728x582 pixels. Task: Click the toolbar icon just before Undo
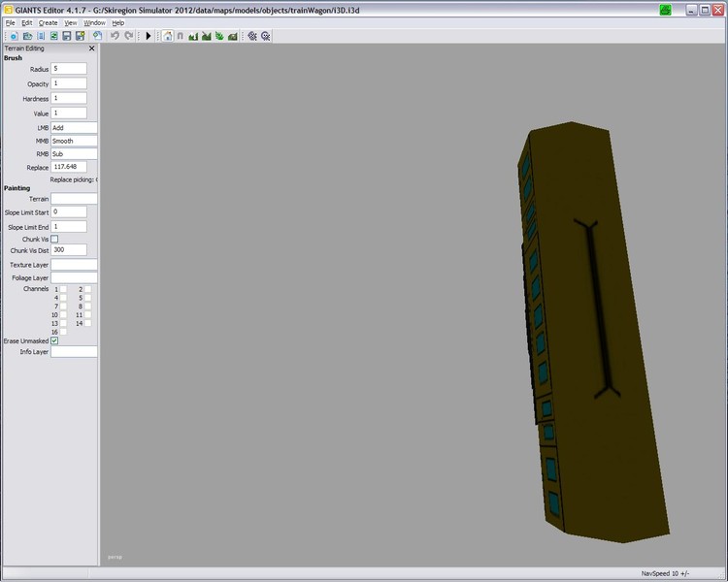pyautogui.click(x=97, y=36)
